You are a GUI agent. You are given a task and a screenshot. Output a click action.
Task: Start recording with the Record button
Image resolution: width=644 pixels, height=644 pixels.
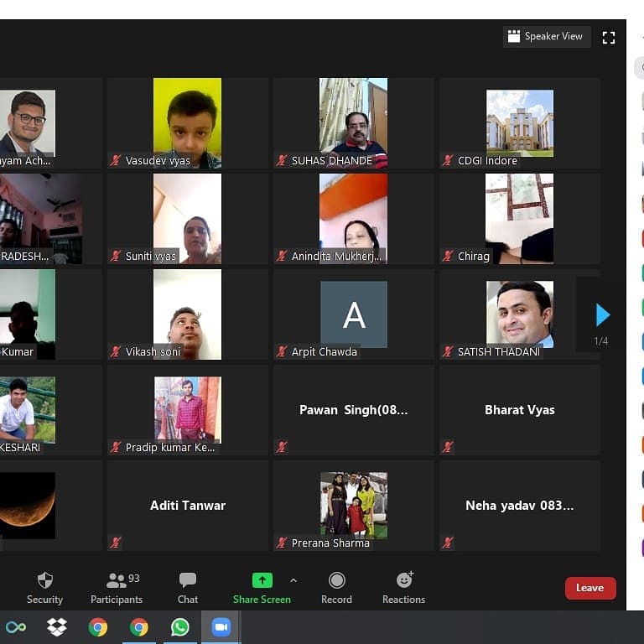pos(336,587)
